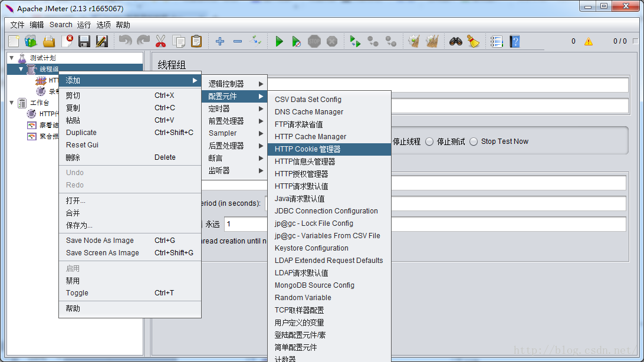Collapse the 线程组 tree node

pyautogui.click(x=21, y=69)
